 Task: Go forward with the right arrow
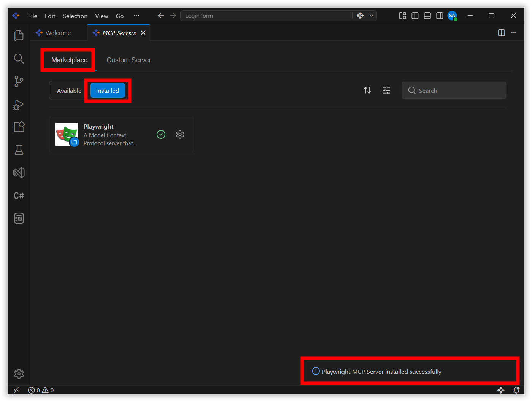[173, 16]
